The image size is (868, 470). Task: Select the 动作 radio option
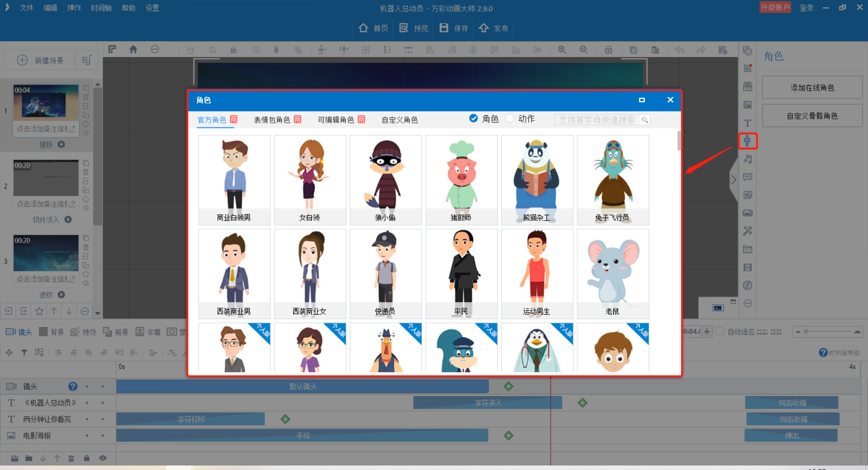(x=510, y=118)
